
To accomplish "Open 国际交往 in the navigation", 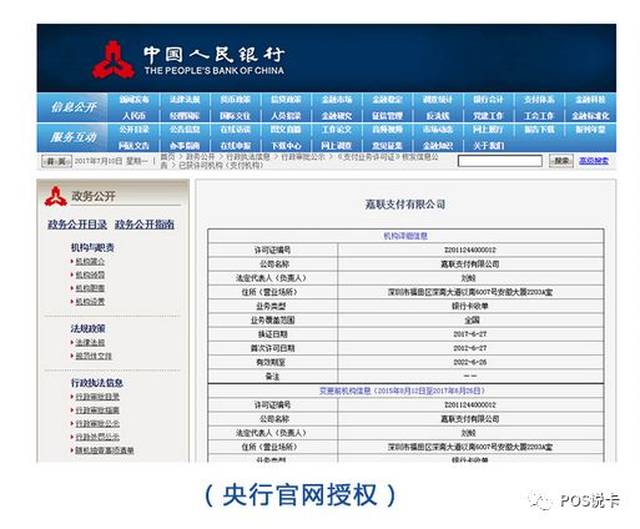I will (x=235, y=116).
